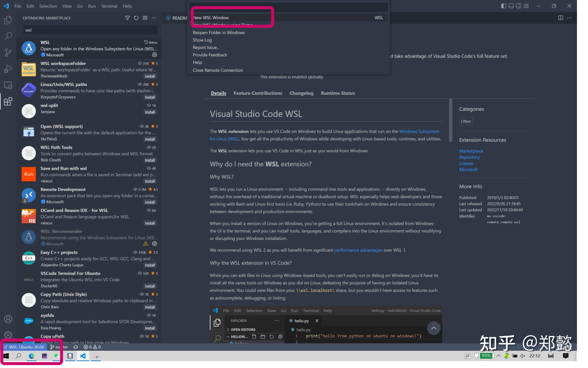This screenshot has height=368, width=588.
Task: Open the File menu
Action: coord(18,6)
